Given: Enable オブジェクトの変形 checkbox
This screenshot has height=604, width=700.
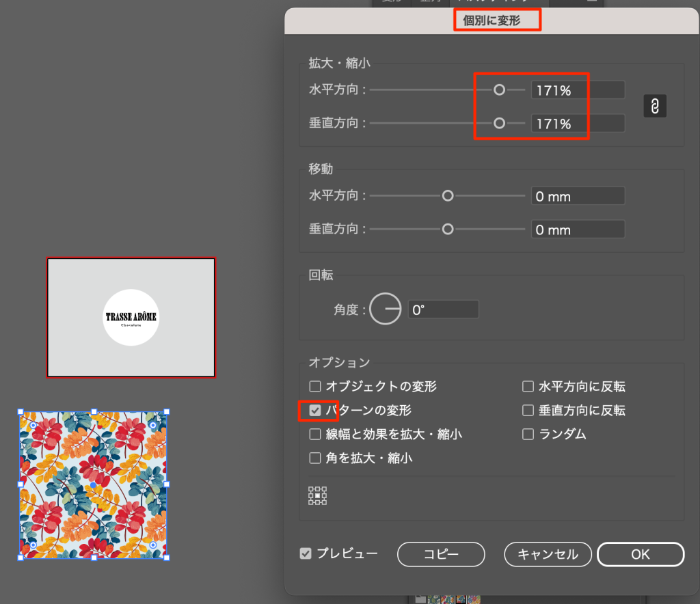Looking at the screenshot, I should point(315,387).
